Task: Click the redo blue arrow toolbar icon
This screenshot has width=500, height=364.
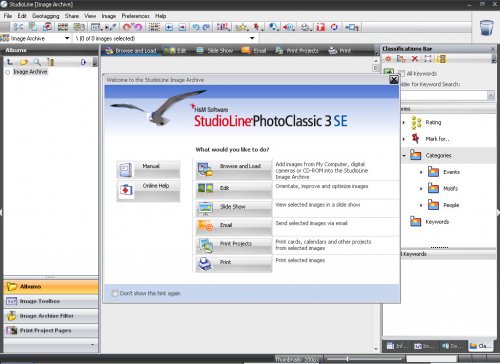Action: pos(207,27)
